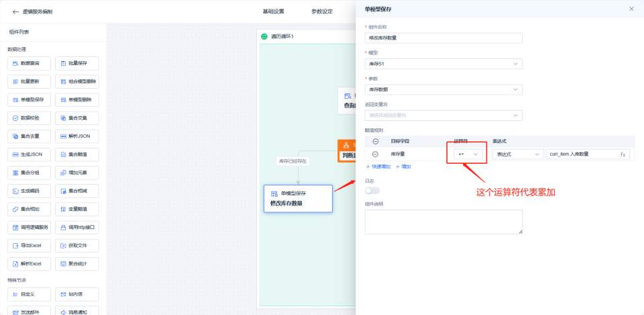Screen dimensions: 644x315
Task: Click the 库存量 target field cell
Action: [x=398, y=154]
